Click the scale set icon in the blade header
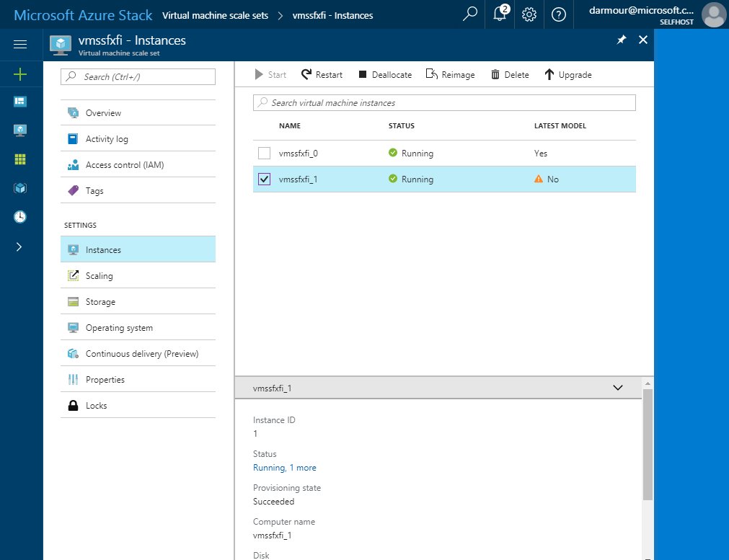This screenshot has width=729, height=560. click(61, 45)
